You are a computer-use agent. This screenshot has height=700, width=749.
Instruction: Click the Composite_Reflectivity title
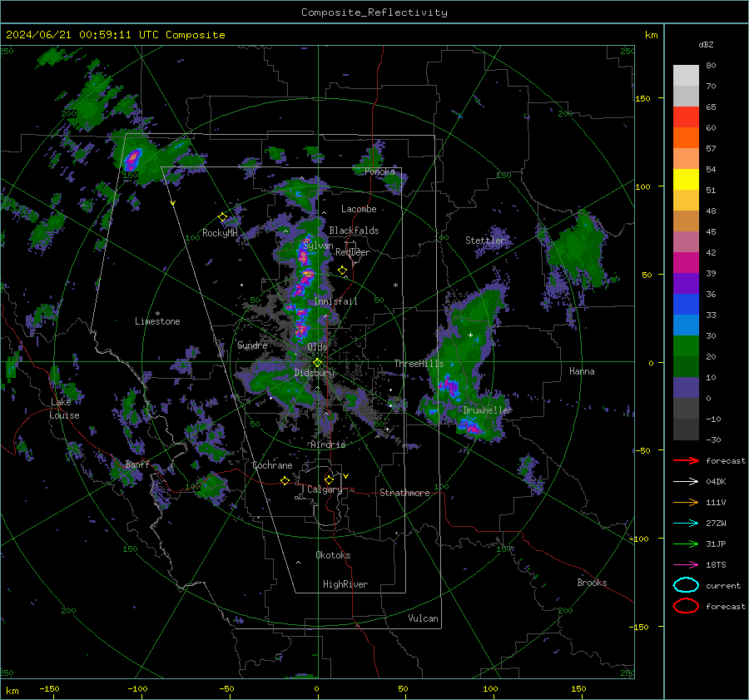click(x=374, y=12)
